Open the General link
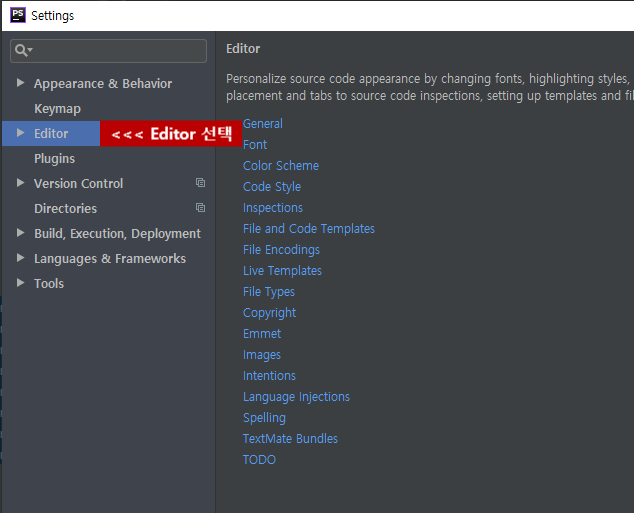The height and width of the screenshot is (513, 634). [263, 124]
